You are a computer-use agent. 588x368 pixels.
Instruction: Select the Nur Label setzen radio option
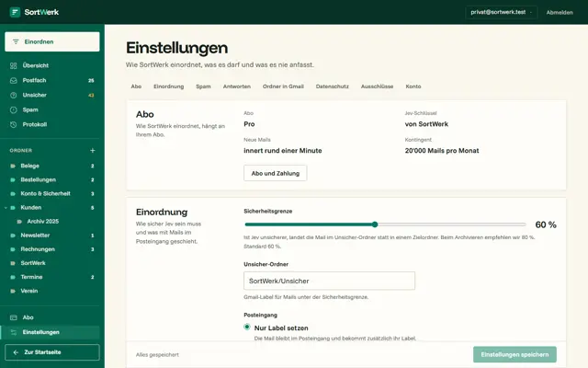(247, 327)
